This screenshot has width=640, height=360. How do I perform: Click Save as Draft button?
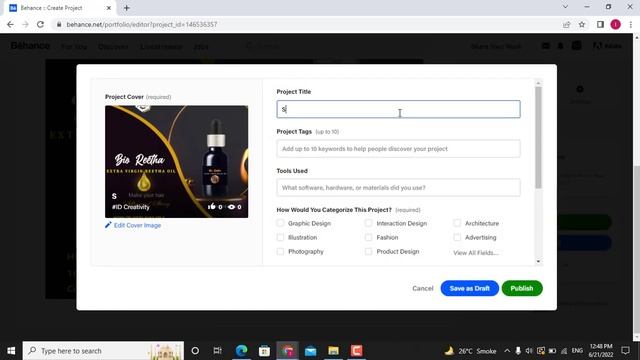pos(469,288)
